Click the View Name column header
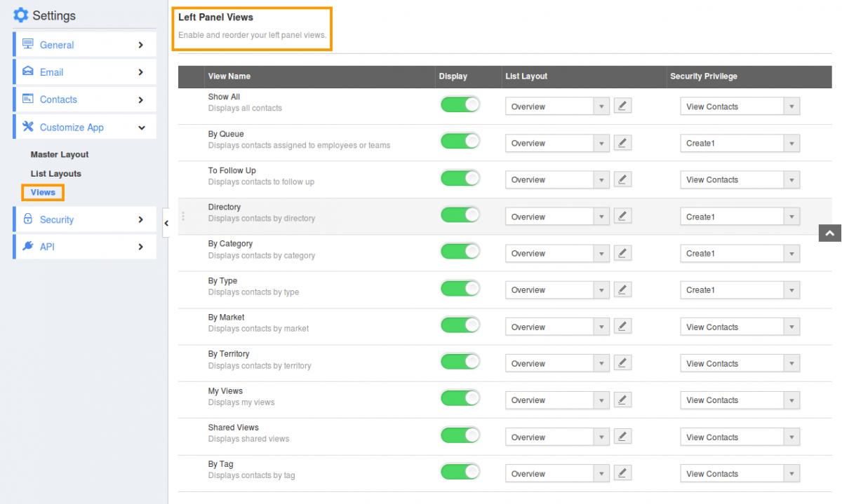 point(229,76)
